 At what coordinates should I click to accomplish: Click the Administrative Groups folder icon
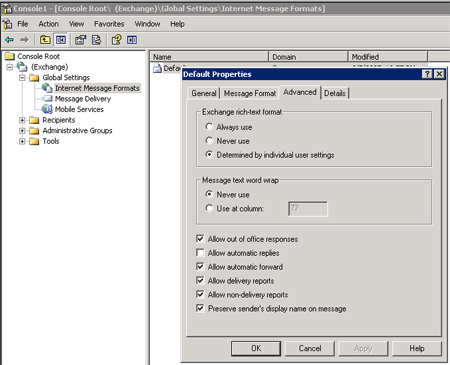click(x=34, y=131)
